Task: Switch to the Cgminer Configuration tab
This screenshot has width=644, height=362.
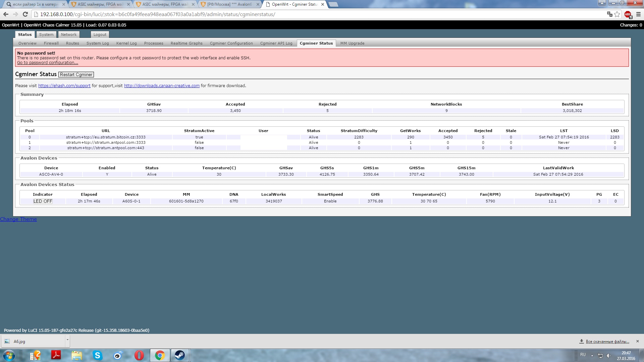Action: click(231, 43)
